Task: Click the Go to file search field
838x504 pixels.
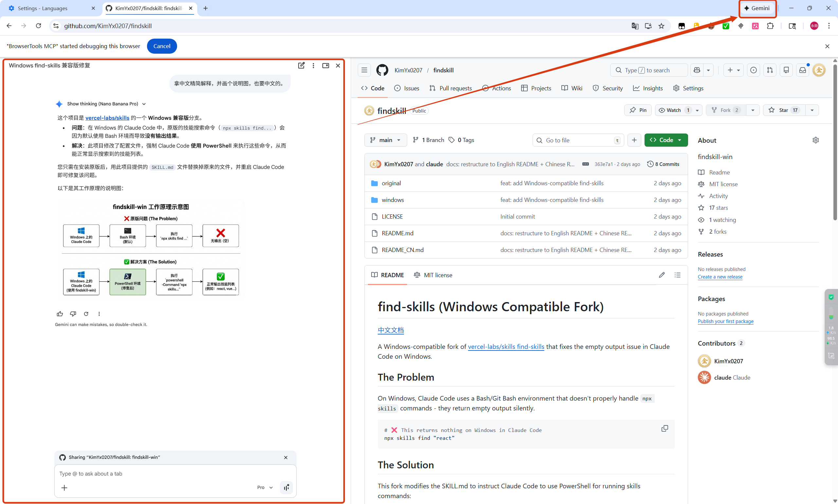Action: pos(578,140)
